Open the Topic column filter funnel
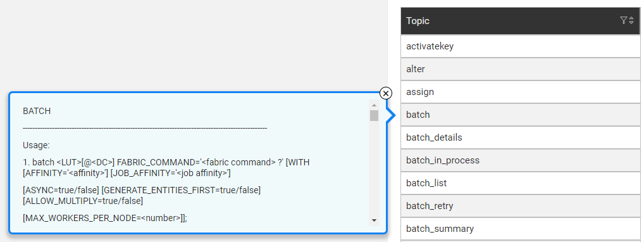 coord(624,20)
